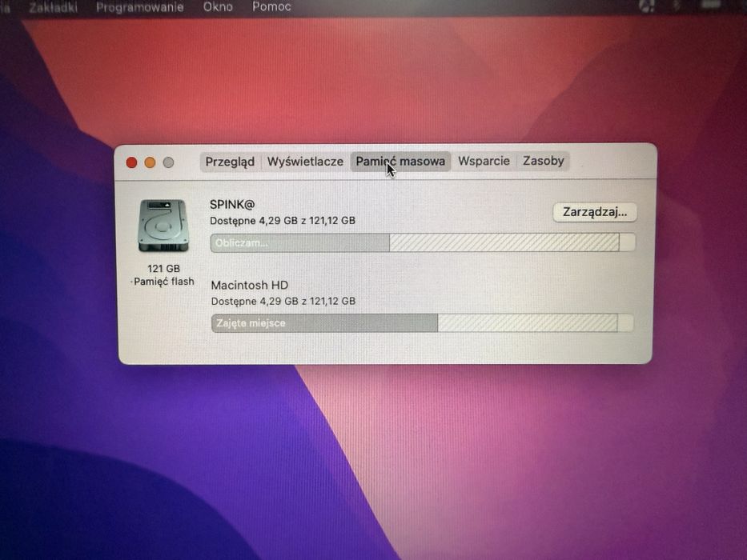
Task: Click the Macintosh HD volume name
Action: point(250,286)
